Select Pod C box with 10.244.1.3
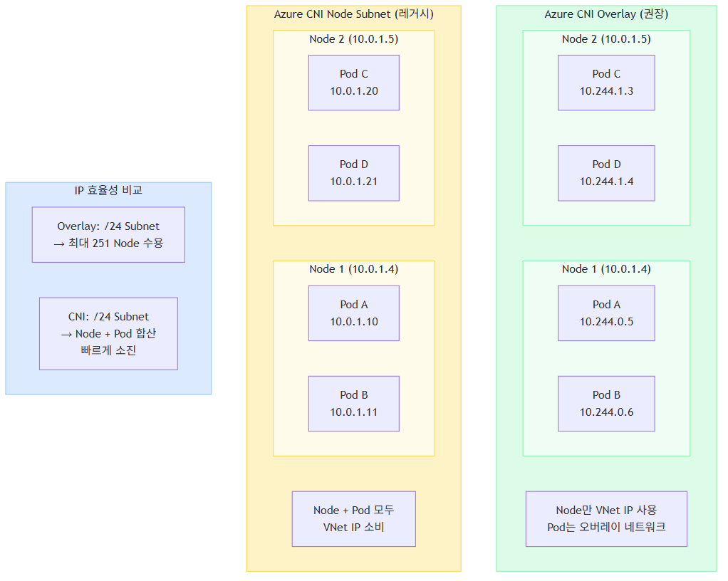The width and height of the screenshot is (728, 581). point(606,83)
